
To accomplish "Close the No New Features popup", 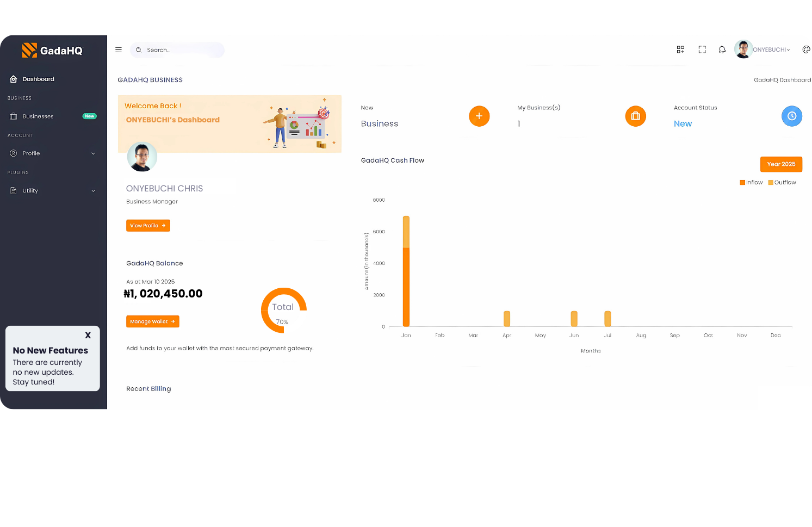I will click(x=88, y=336).
